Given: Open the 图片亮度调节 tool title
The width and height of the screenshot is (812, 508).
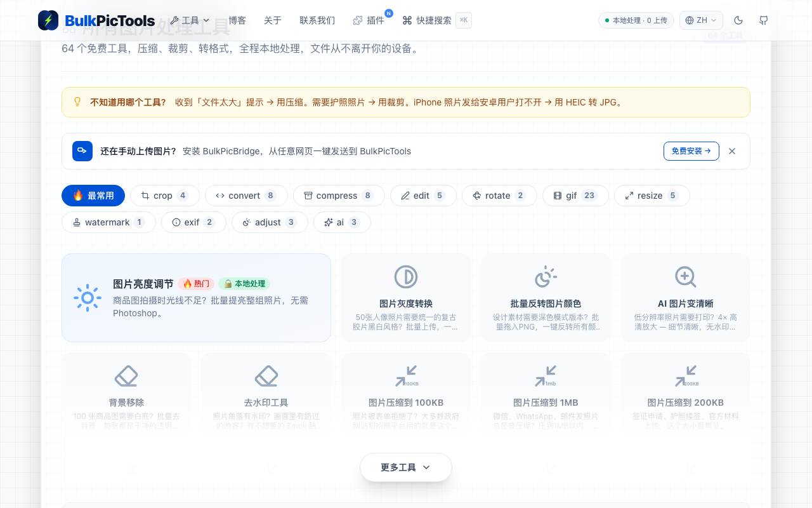Looking at the screenshot, I should pyautogui.click(x=143, y=284).
